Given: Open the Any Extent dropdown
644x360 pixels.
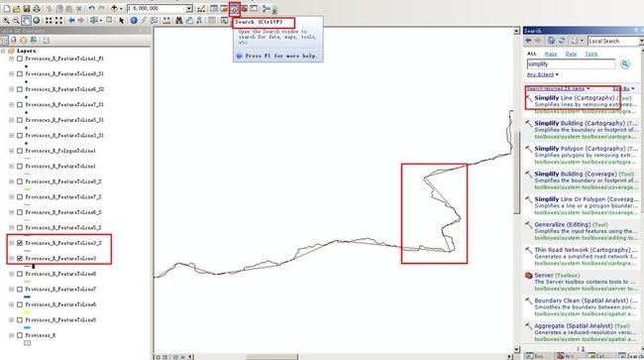Looking at the screenshot, I should click(543, 74).
